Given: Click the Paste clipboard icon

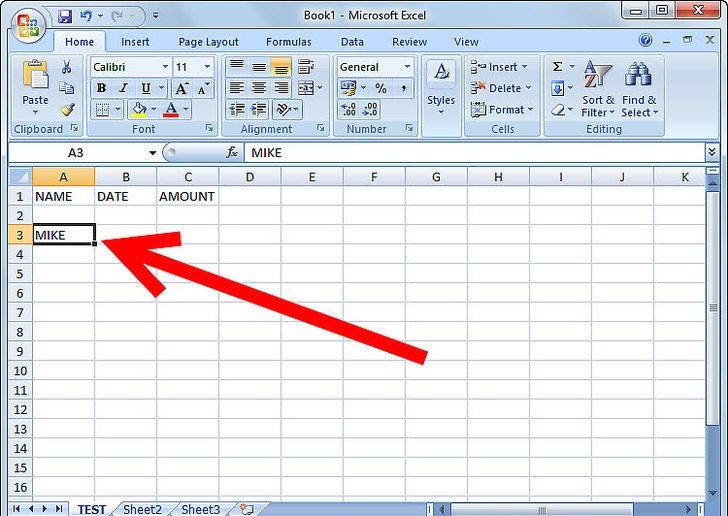Looking at the screenshot, I should [35, 74].
